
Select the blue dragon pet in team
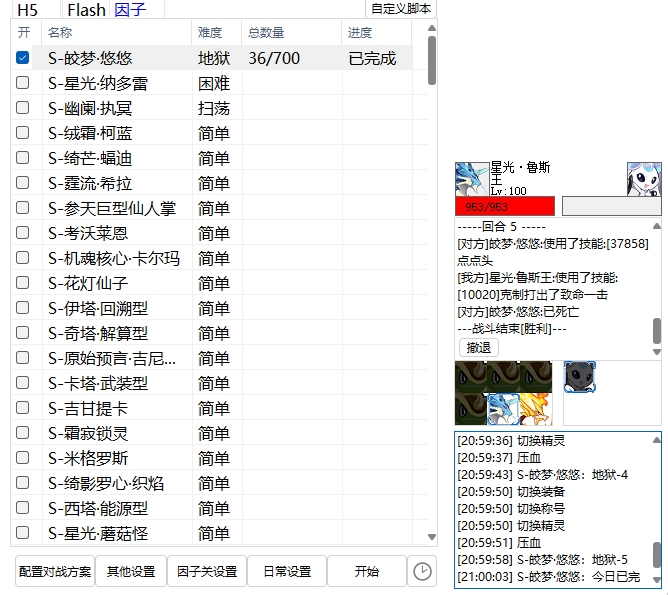click(x=503, y=408)
